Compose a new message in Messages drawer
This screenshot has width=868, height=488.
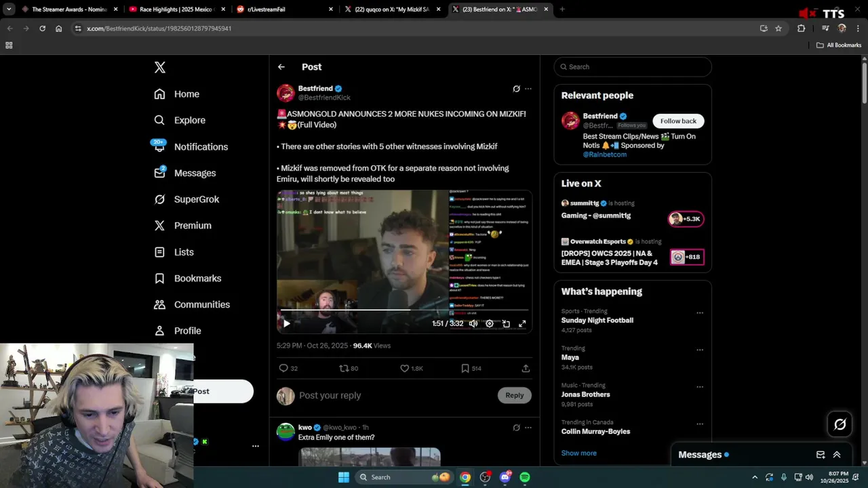821,455
